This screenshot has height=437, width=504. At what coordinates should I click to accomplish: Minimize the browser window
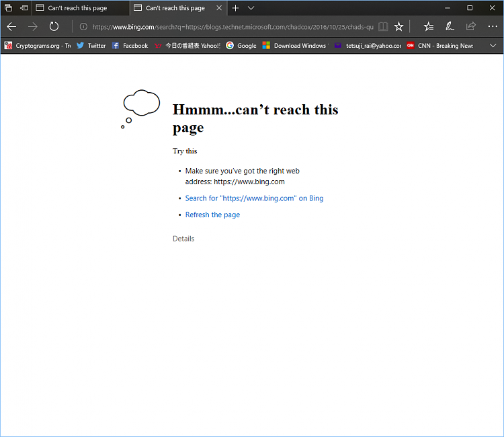click(x=447, y=7)
